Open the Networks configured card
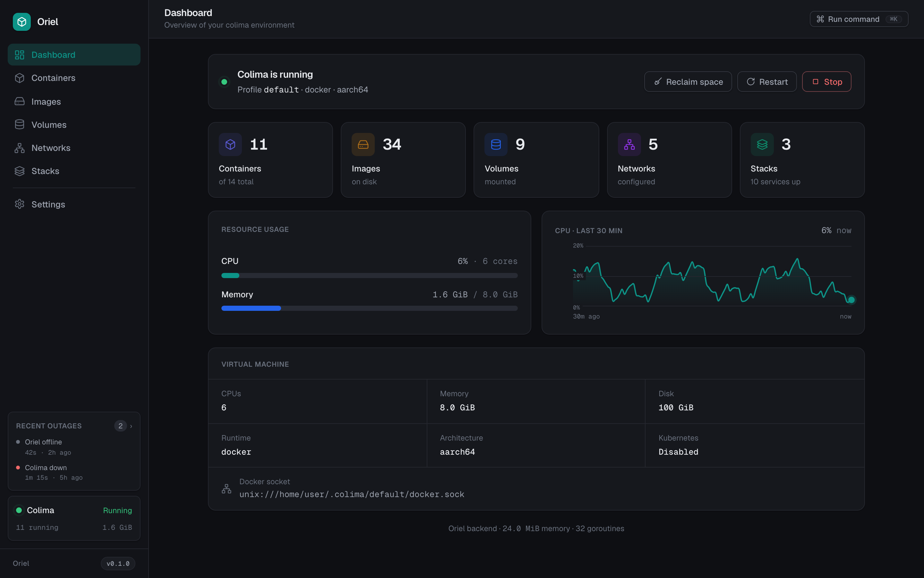The height and width of the screenshot is (578, 924). pyautogui.click(x=669, y=160)
